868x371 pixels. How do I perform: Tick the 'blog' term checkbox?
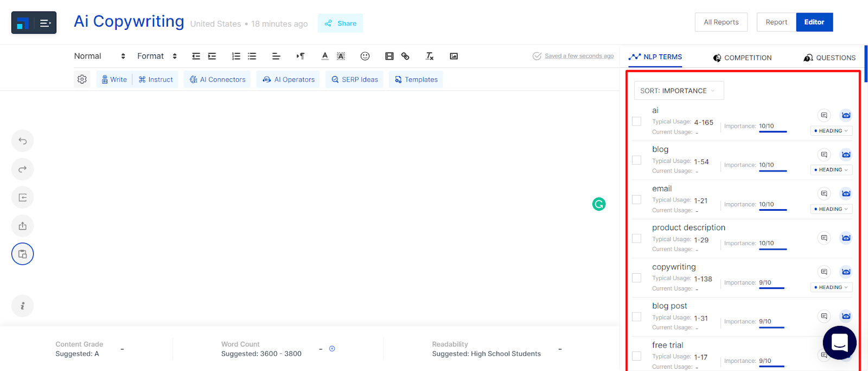tap(637, 160)
